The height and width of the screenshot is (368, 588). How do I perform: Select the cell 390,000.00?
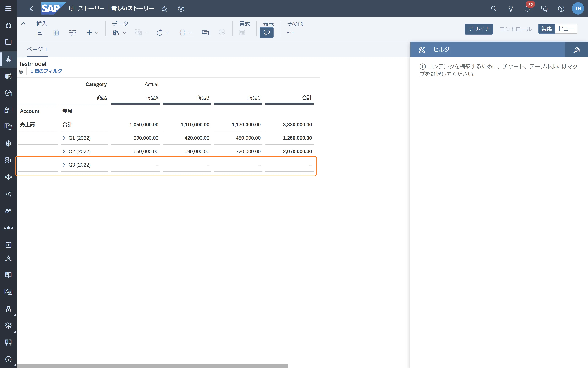coord(146,138)
